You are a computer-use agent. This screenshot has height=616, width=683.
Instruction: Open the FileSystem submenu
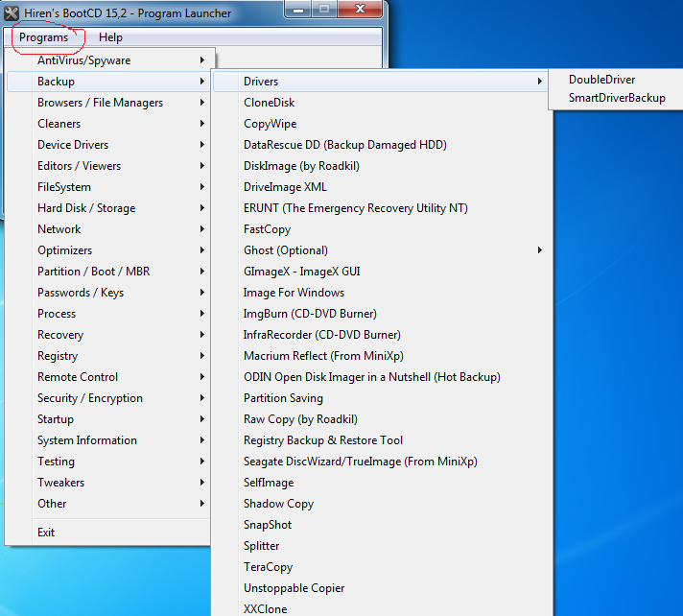(x=109, y=187)
